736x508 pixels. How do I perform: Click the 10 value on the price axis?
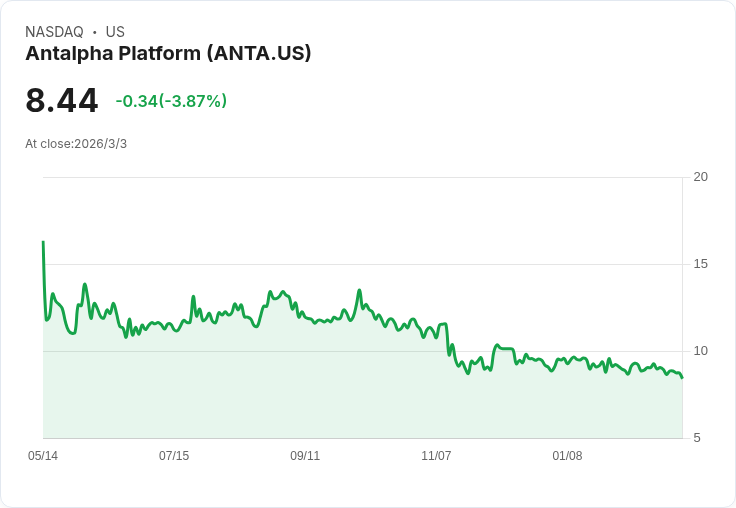701,351
